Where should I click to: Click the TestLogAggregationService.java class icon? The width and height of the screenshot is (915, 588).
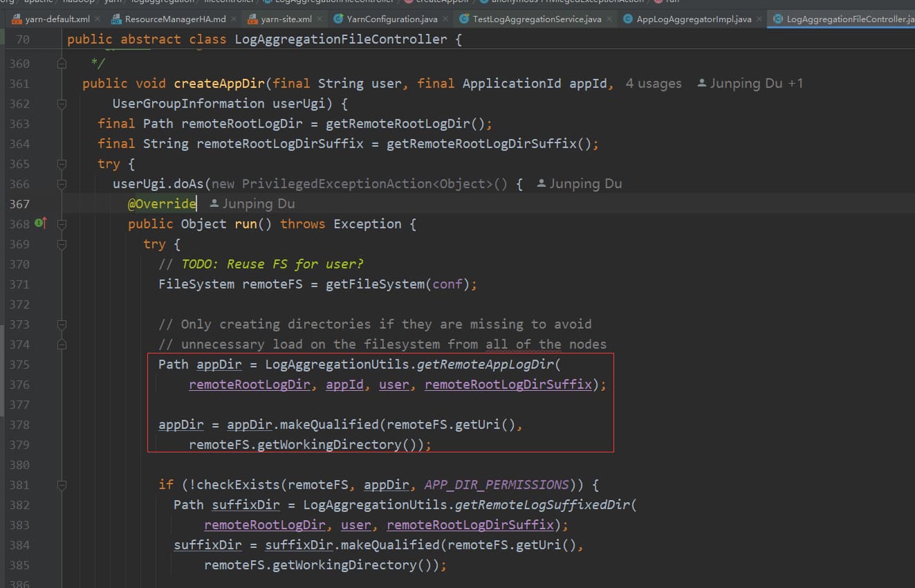click(x=464, y=19)
